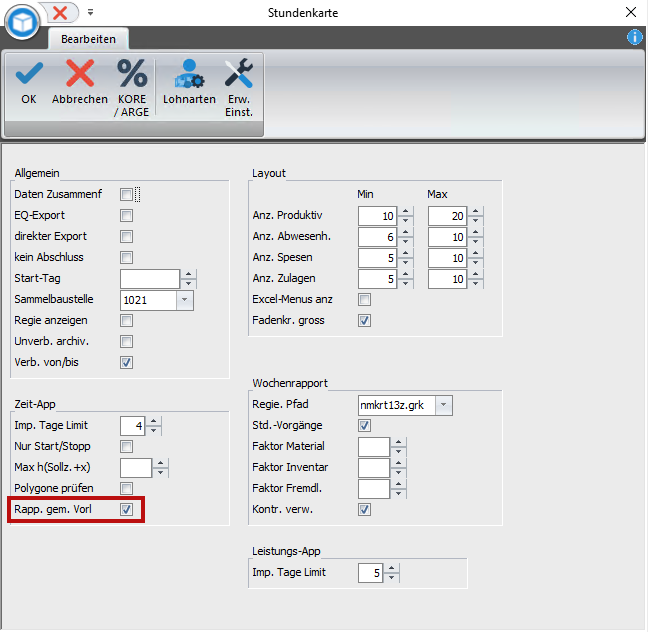Viewport: 648px width, 632px height.
Task: Click Sammelbaustelle 1021 text field
Action: (148, 300)
